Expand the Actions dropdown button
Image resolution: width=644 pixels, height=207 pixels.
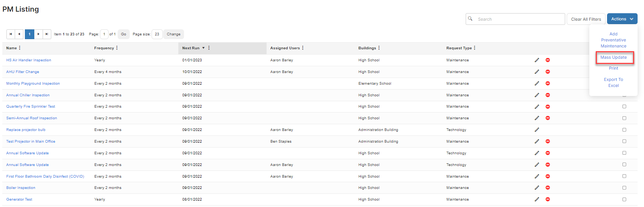click(622, 19)
